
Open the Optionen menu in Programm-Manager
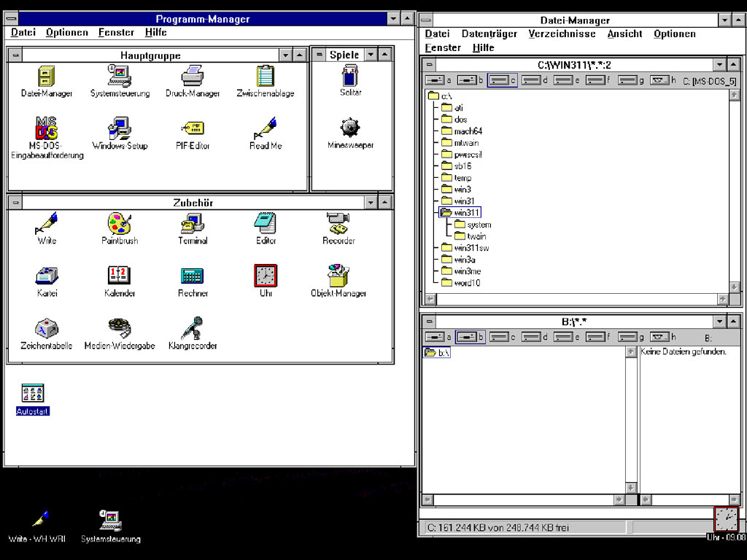click(x=66, y=32)
